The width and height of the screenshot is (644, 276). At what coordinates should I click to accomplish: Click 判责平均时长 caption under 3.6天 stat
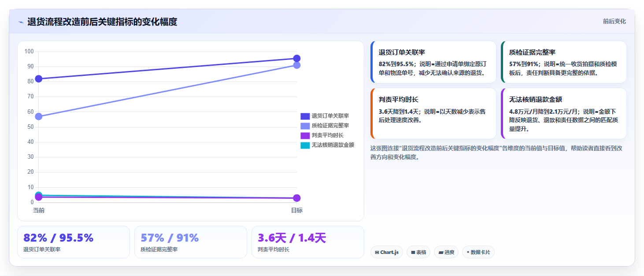pos(274,250)
